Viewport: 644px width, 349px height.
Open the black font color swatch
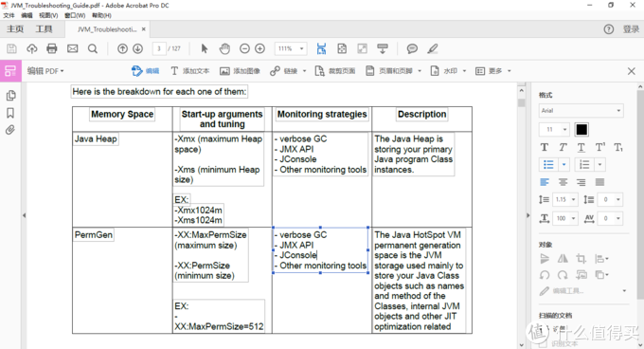pyautogui.click(x=581, y=130)
